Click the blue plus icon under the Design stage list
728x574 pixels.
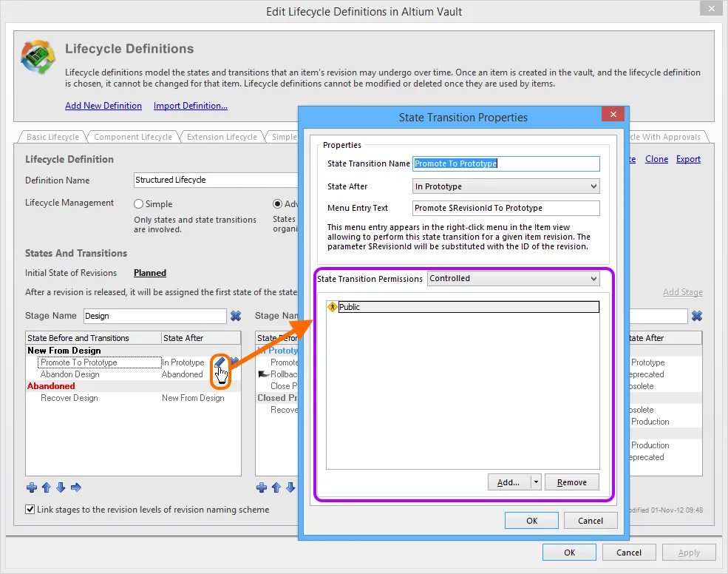pos(32,487)
